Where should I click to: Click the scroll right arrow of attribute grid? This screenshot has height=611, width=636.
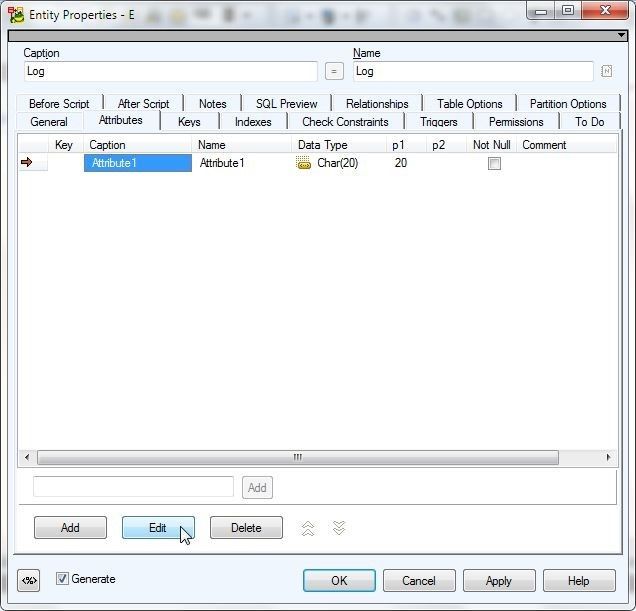pos(608,457)
